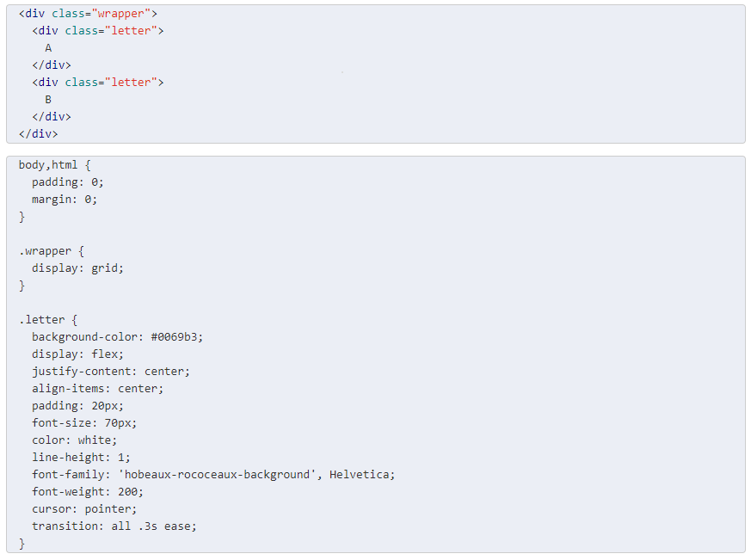
Task: Click the 'display: grid;' line
Action: click(77, 268)
